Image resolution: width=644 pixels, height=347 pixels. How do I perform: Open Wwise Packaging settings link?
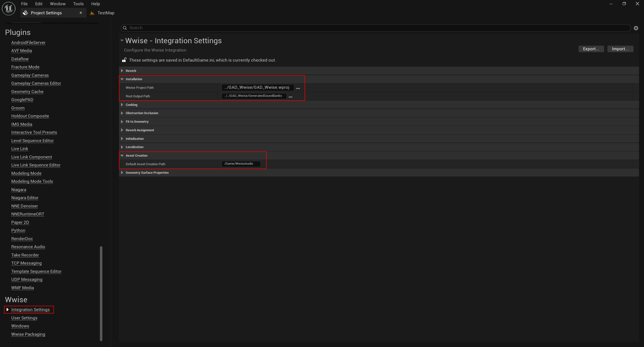(x=28, y=334)
